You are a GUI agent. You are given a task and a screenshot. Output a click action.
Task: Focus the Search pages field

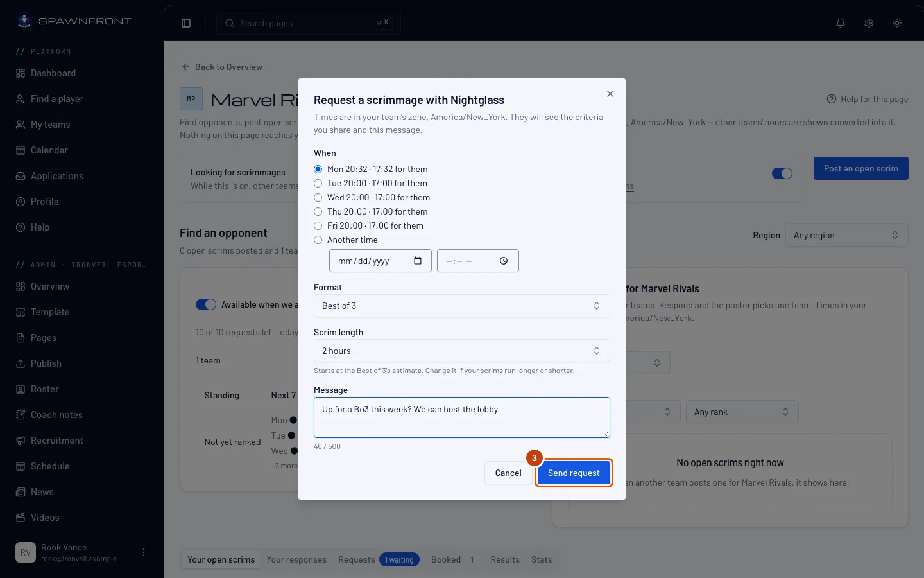[x=308, y=23]
